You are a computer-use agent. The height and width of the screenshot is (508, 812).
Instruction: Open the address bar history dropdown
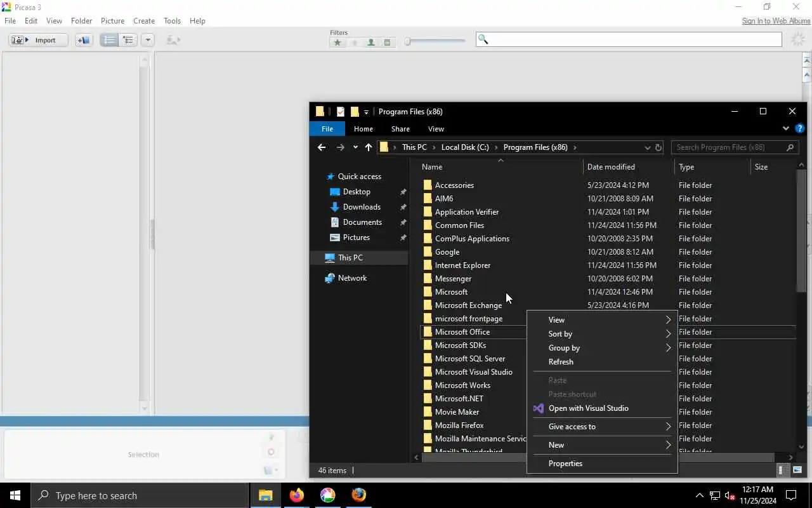point(647,147)
